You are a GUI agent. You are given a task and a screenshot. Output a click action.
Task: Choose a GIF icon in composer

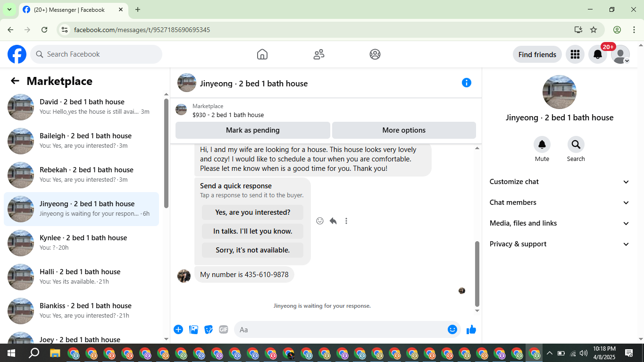coord(224,329)
